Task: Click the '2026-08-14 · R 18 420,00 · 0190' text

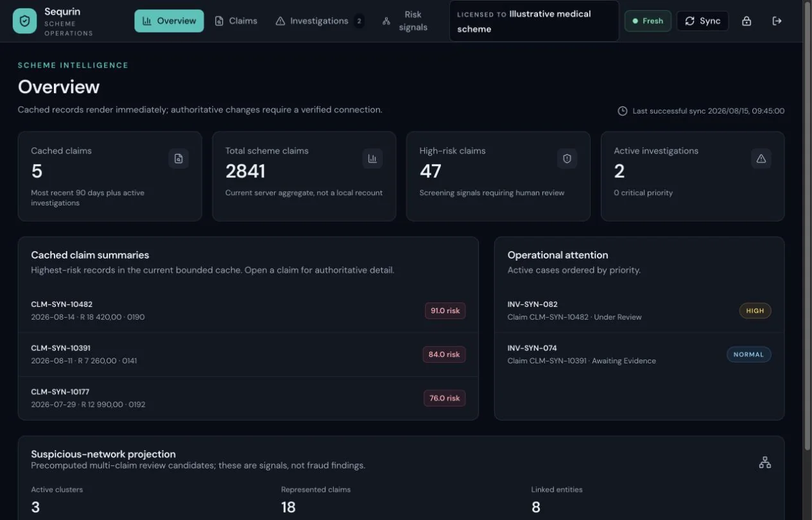Action: (88, 317)
